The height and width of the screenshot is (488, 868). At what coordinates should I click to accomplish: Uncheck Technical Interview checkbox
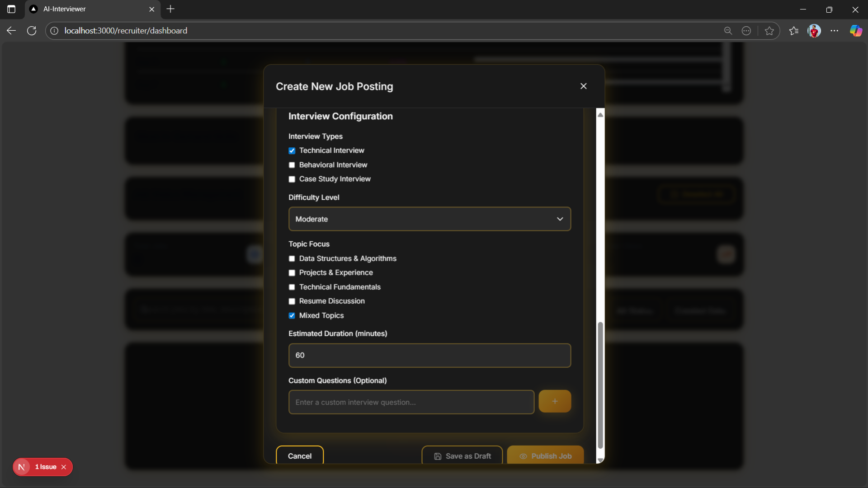pyautogui.click(x=292, y=151)
